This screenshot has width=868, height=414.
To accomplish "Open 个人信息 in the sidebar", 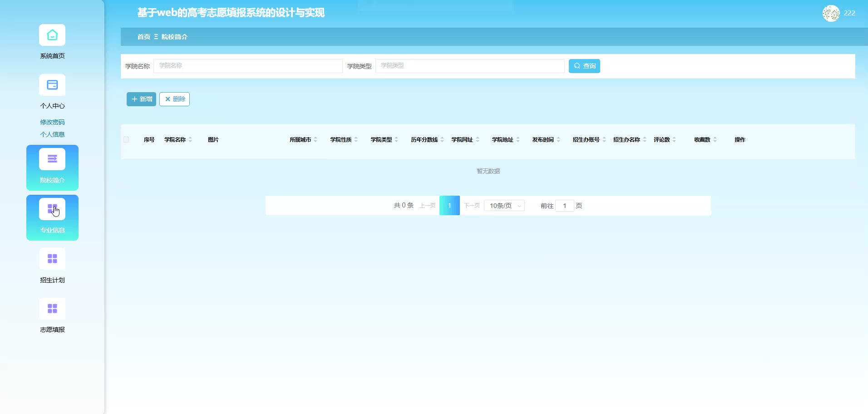I will 52,134.
